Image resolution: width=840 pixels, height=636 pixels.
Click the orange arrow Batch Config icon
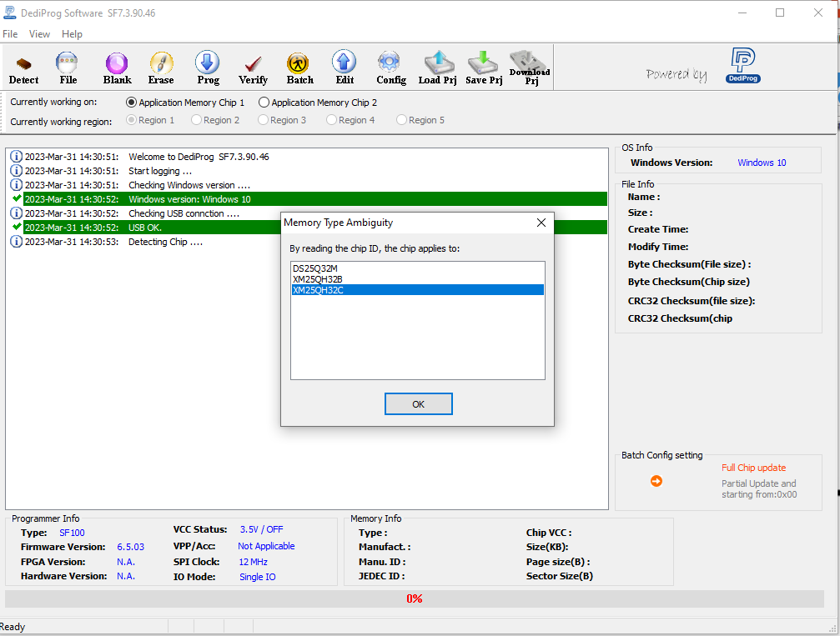656,481
